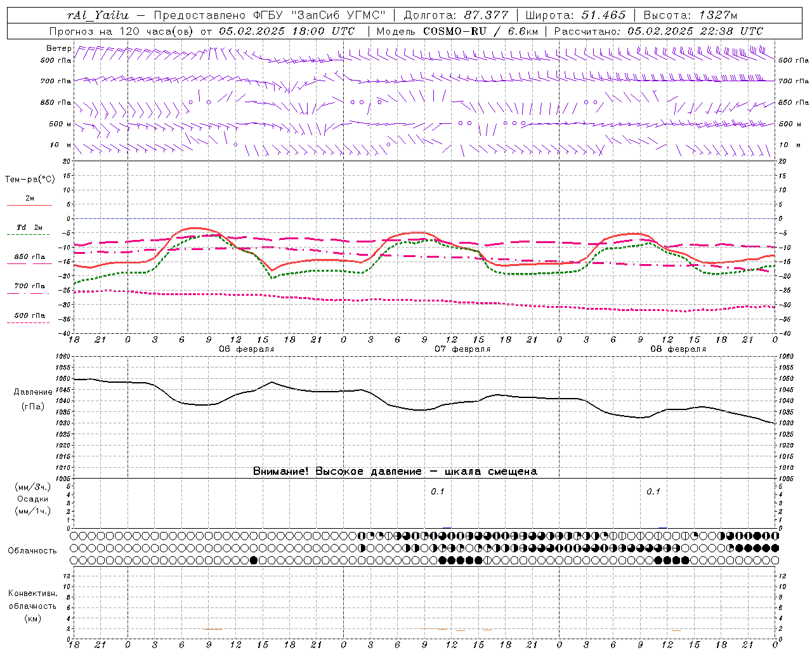The image size is (812, 650).
Task: Click the Осадки precipitation label
Action: tap(32, 499)
